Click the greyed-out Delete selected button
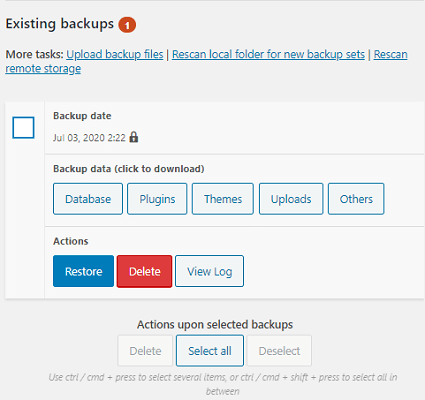Image resolution: width=425 pixels, height=400 pixels. pyautogui.click(x=145, y=351)
